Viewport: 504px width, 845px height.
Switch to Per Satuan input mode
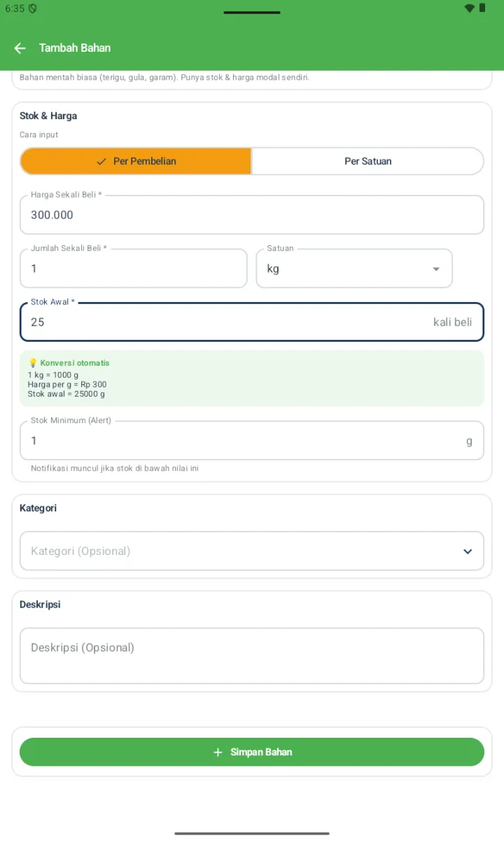pyautogui.click(x=367, y=161)
